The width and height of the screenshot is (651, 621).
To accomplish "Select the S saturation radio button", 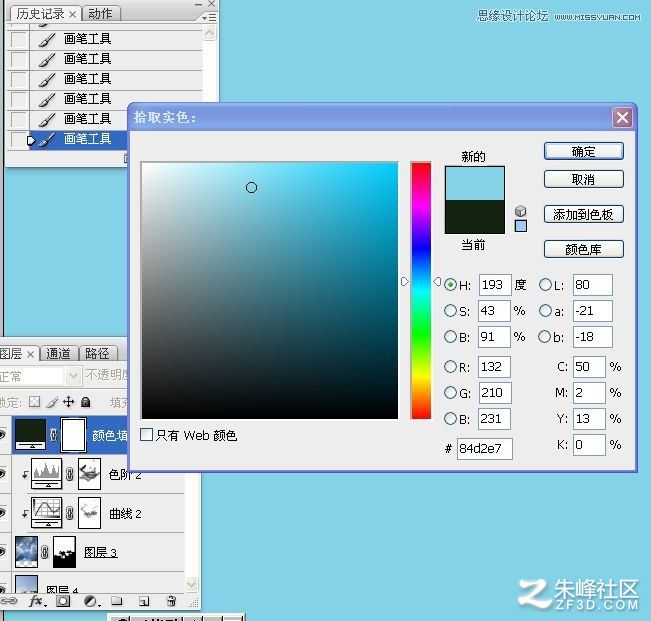I will coord(450,311).
